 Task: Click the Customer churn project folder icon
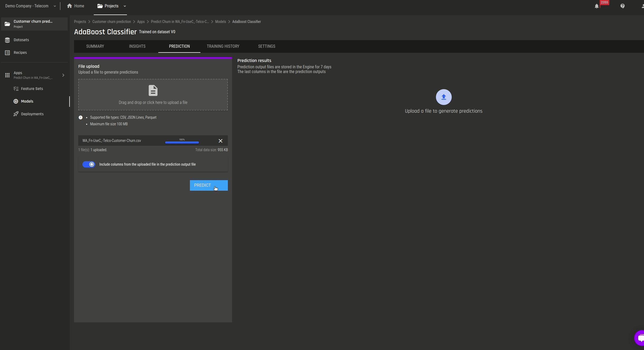click(x=7, y=24)
